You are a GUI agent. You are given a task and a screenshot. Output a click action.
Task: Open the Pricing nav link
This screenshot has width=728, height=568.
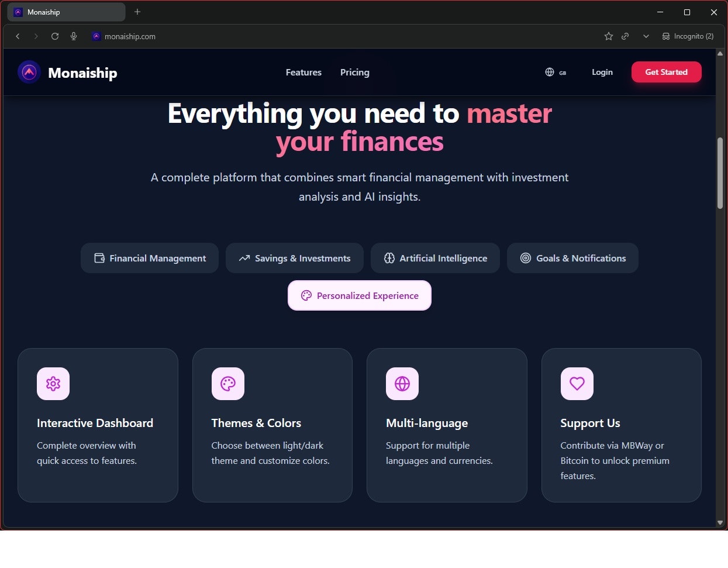tap(355, 73)
